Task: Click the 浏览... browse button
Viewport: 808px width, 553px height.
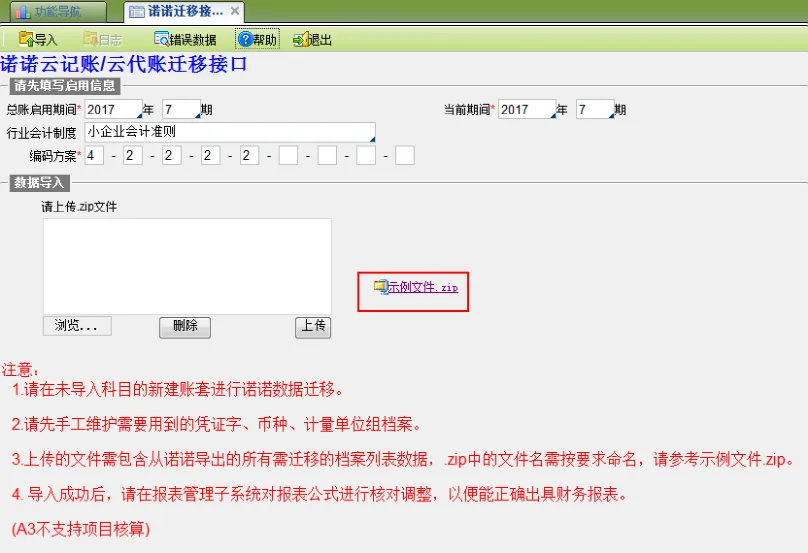Action: 77,326
